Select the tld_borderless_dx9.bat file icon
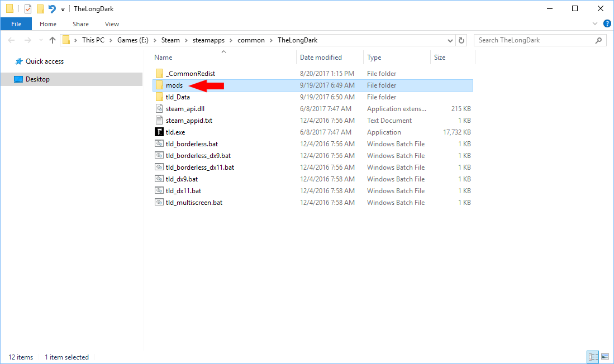This screenshot has height=364, width=614. pyautogui.click(x=159, y=156)
